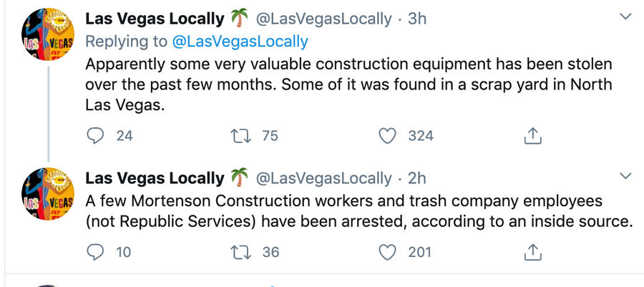Share the first tweet via share icon
644x287 pixels.
pos(532,135)
